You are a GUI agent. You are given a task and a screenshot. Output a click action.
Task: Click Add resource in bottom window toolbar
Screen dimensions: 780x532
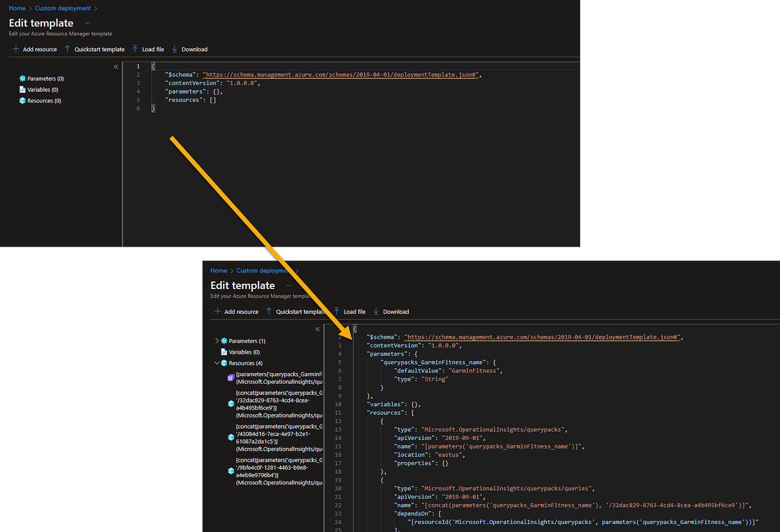[236, 311]
